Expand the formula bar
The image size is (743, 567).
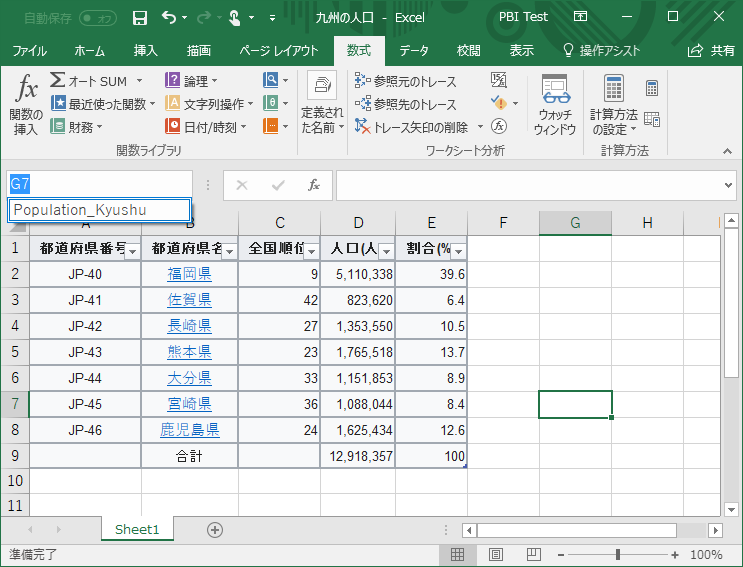pyautogui.click(x=728, y=185)
